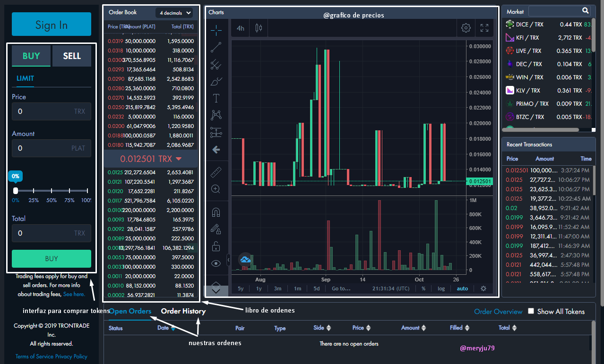
Task: Open the Go to... date option
Action: pos(341,288)
